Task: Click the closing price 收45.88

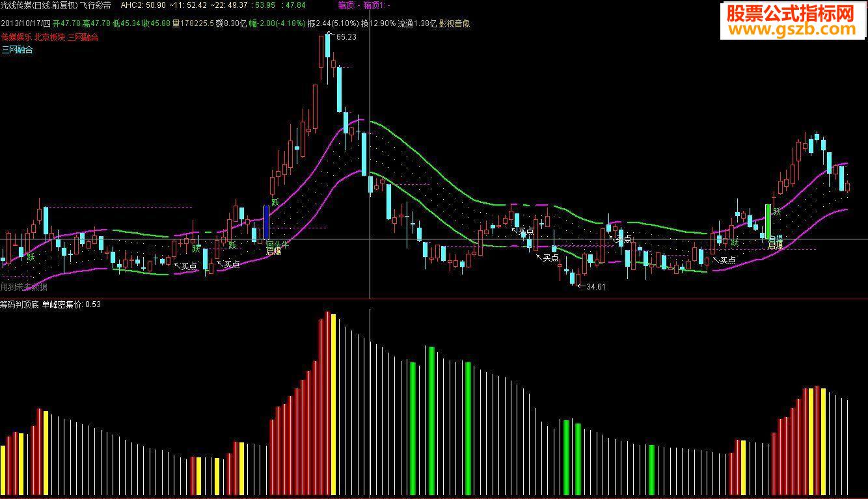Action: point(156,23)
